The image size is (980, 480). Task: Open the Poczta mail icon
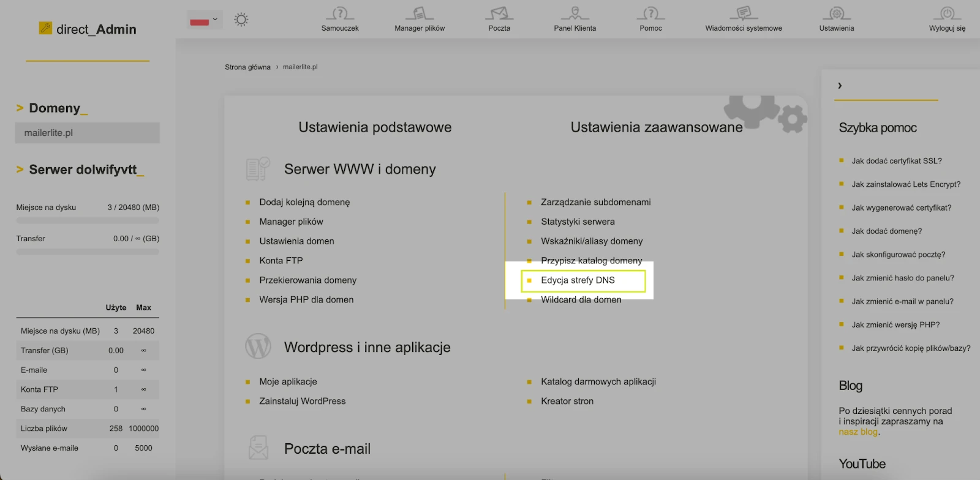499,14
